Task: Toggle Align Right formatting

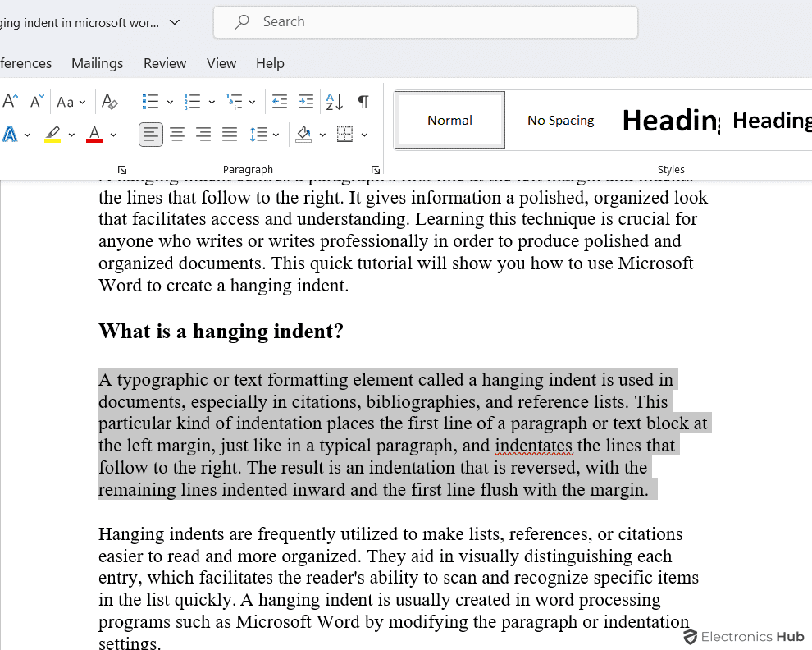Action: (203, 134)
